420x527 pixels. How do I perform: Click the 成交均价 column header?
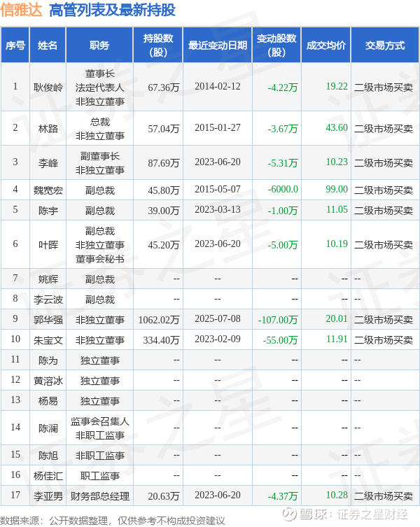325,45
